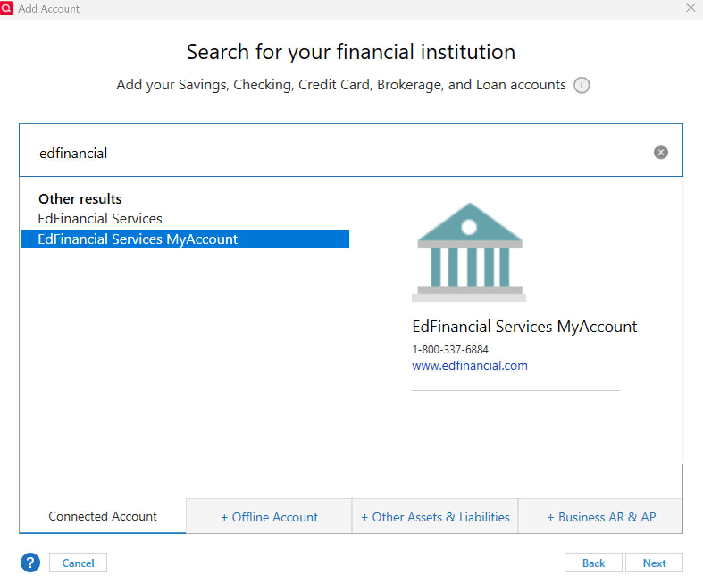Click the Cancel button

(78, 563)
